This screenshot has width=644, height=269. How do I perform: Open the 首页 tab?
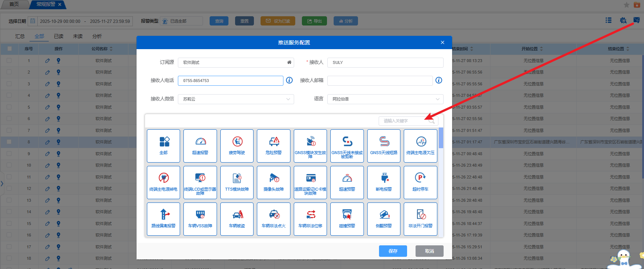pos(14,4)
